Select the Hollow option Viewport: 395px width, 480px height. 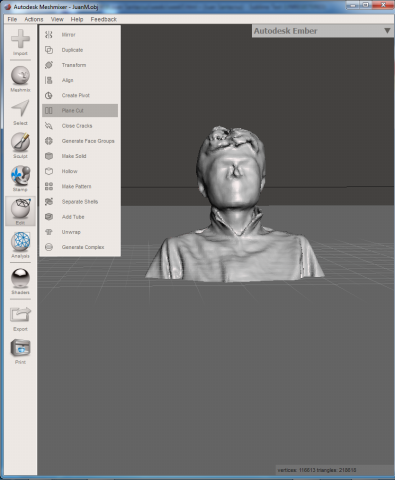tap(80, 171)
